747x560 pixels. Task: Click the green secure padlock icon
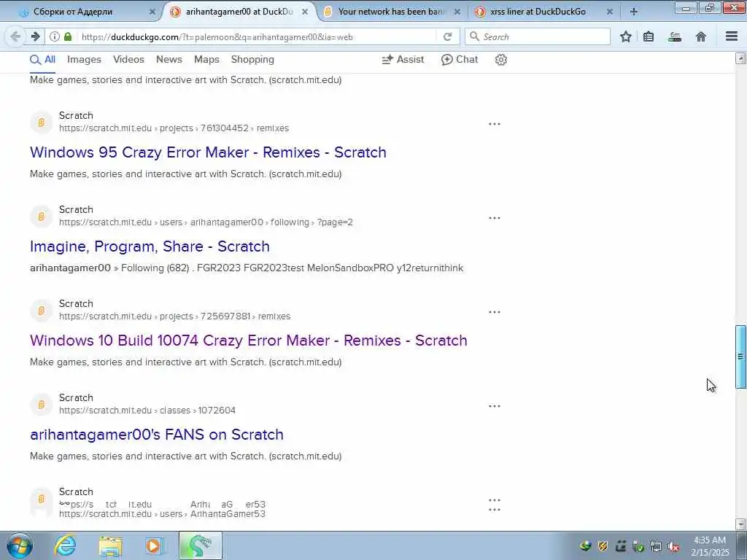click(68, 36)
